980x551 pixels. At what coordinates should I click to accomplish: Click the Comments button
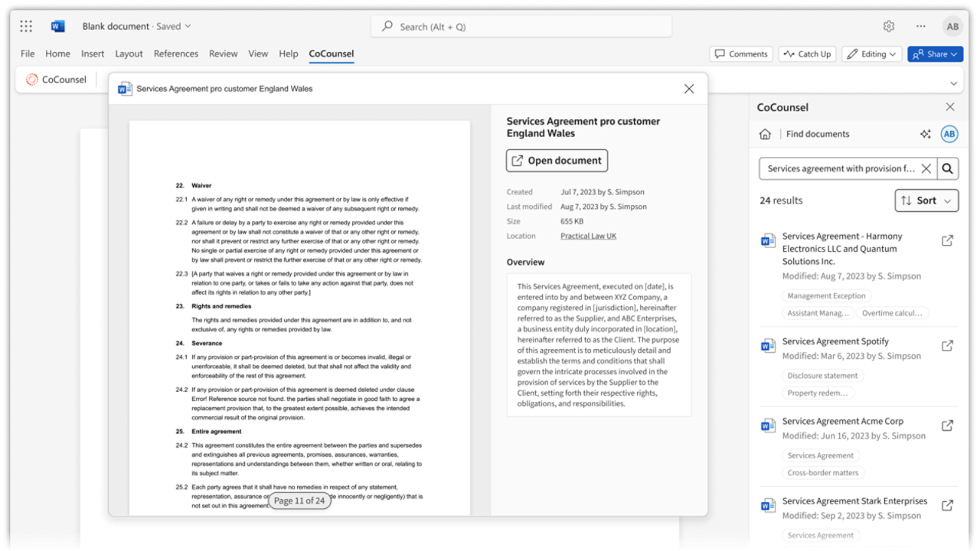tap(740, 54)
